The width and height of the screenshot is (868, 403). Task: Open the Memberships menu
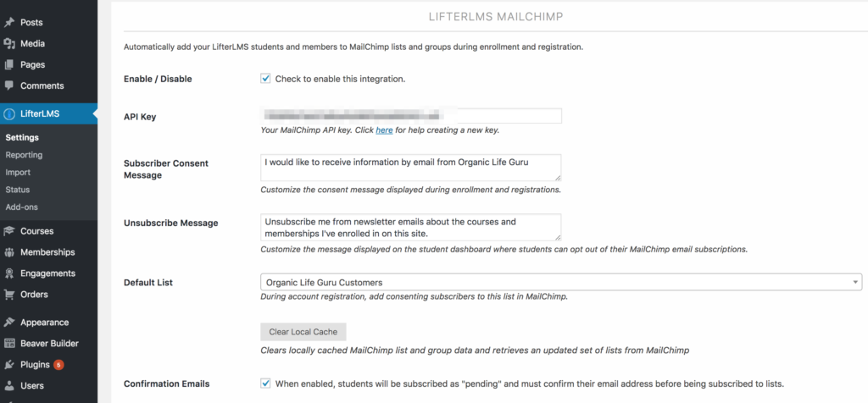pyautogui.click(x=48, y=252)
